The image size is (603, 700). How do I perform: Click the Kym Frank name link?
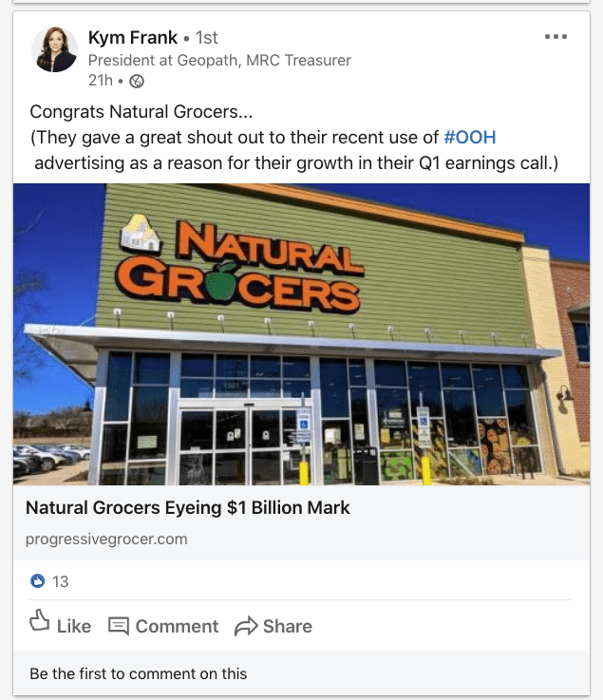[132, 38]
